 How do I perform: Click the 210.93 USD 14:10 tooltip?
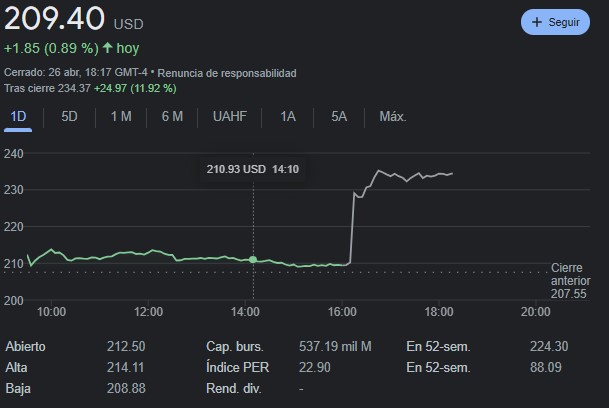click(253, 169)
